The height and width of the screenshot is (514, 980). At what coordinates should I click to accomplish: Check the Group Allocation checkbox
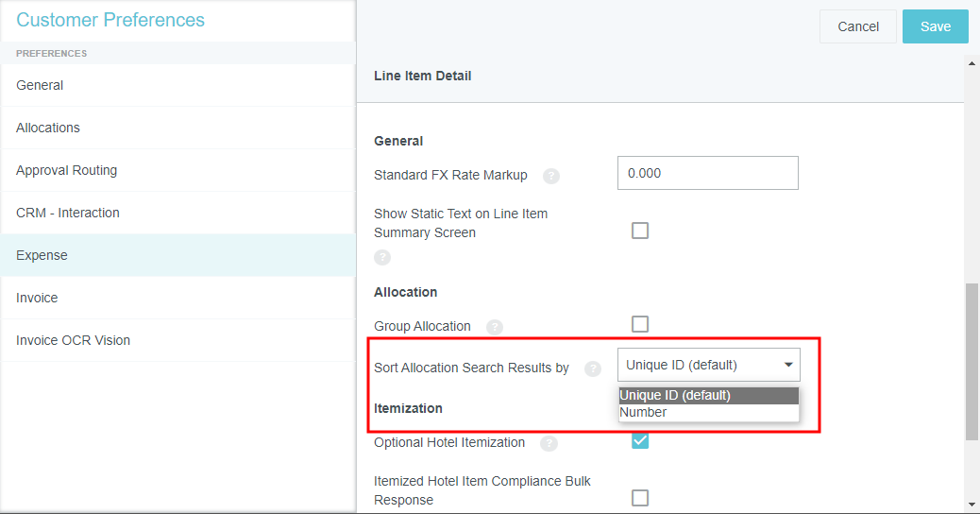pos(640,324)
